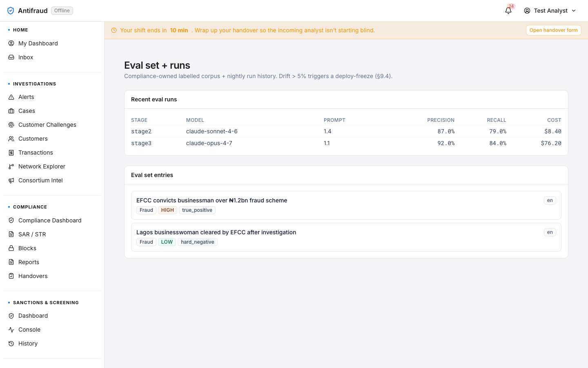Select Network Explorer in sidebar
588x368 pixels.
[52, 166]
